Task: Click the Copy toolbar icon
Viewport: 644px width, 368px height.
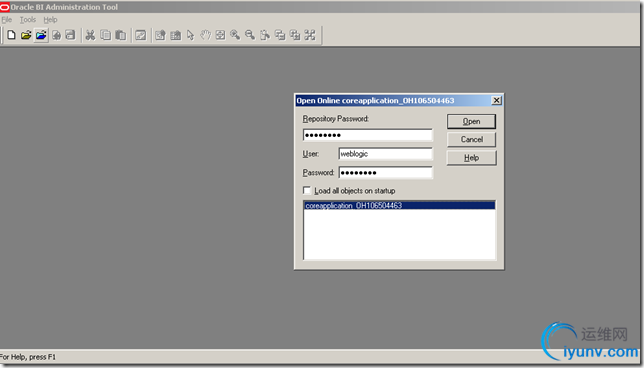Action: point(106,35)
